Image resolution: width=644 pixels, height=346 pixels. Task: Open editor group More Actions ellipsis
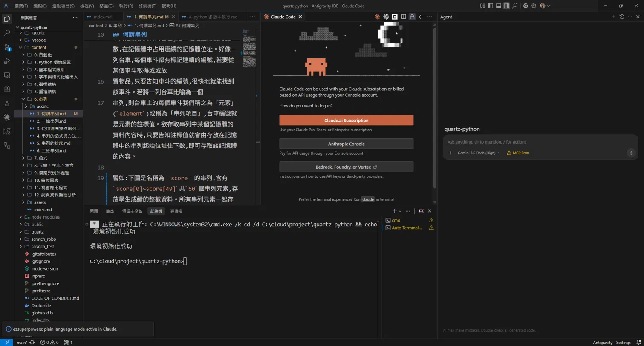point(430,17)
